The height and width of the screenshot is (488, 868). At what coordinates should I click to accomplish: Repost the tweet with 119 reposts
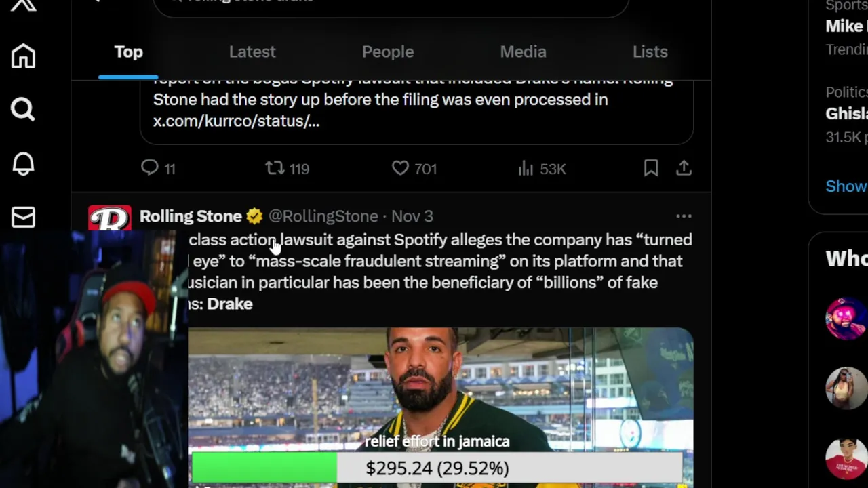tap(275, 168)
